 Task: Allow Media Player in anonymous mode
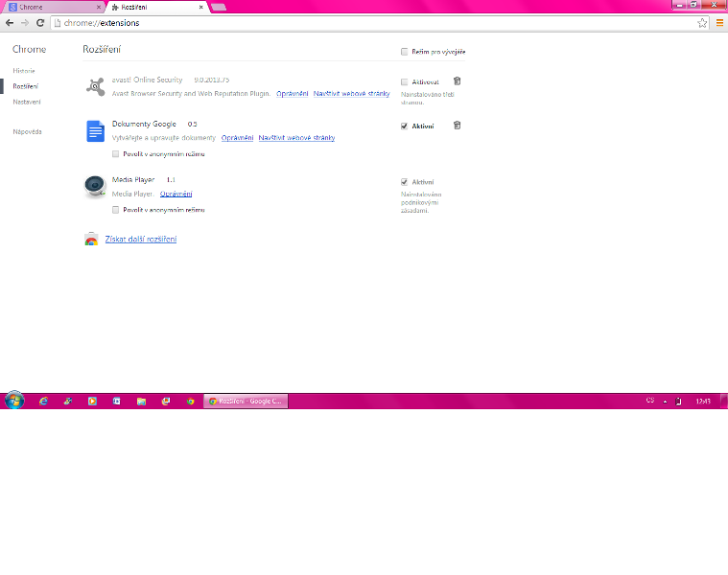pos(116,209)
